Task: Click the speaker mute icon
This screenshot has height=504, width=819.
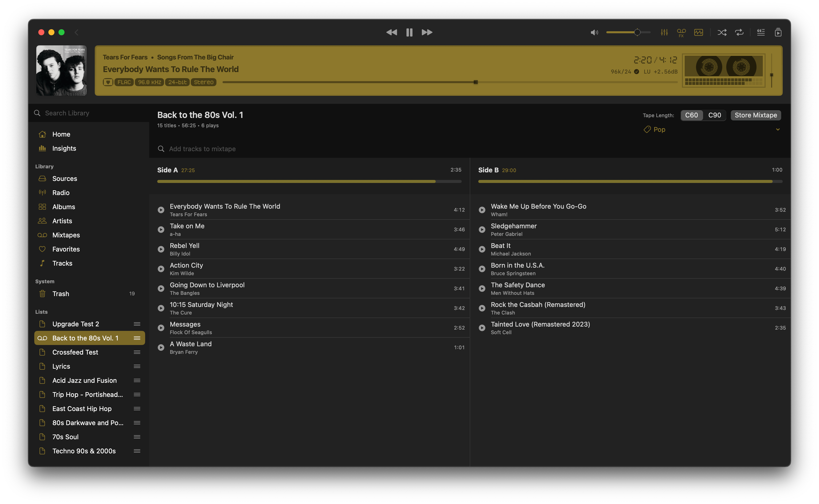Action: (594, 32)
